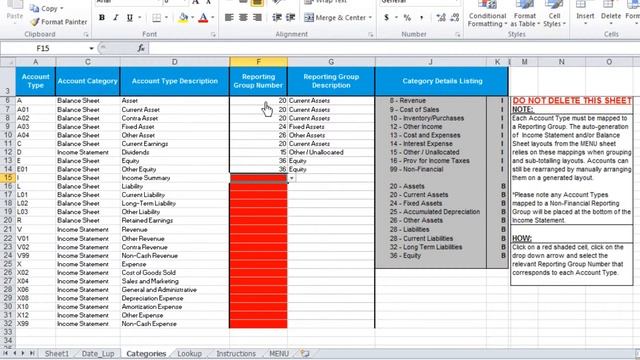Switch to the Sheet1 tab
The width and height of the screenshot is (640, 360).
point(57,353)
